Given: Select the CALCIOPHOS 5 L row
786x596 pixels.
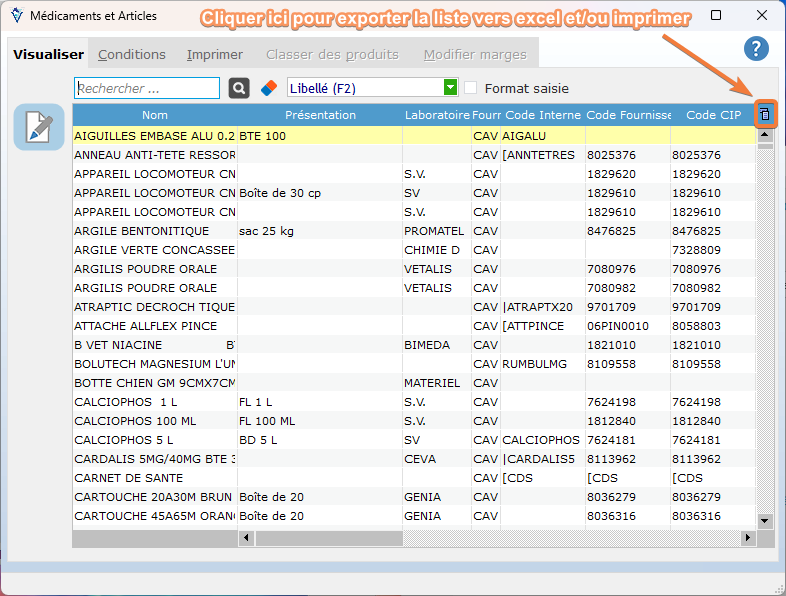Looking at the screenshot, I should pos(414,440).
